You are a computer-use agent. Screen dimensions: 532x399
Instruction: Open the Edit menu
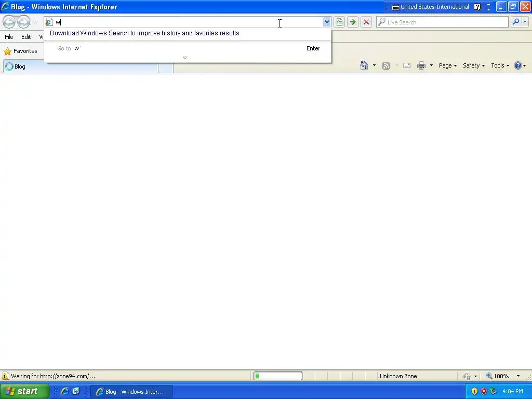pos(26,37)
